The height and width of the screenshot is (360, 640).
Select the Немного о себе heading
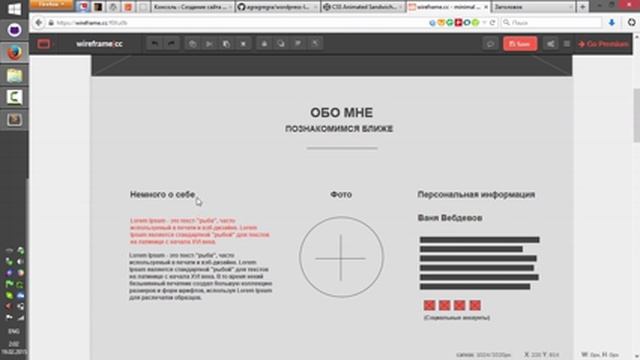tap(162, 195)
